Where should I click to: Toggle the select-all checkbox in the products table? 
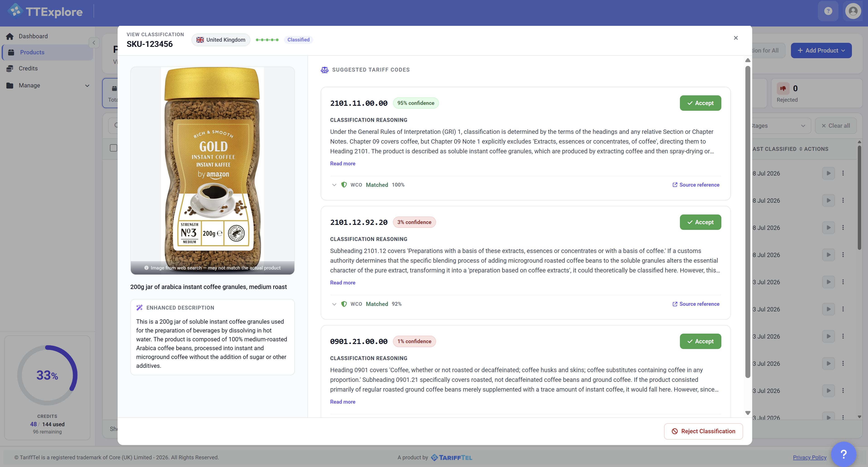point(114,148)
